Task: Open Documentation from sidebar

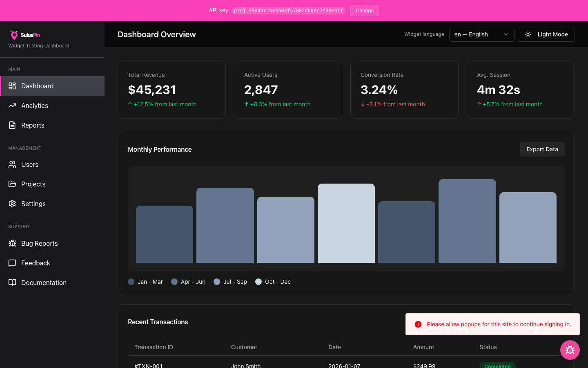Action: point(52,283)
